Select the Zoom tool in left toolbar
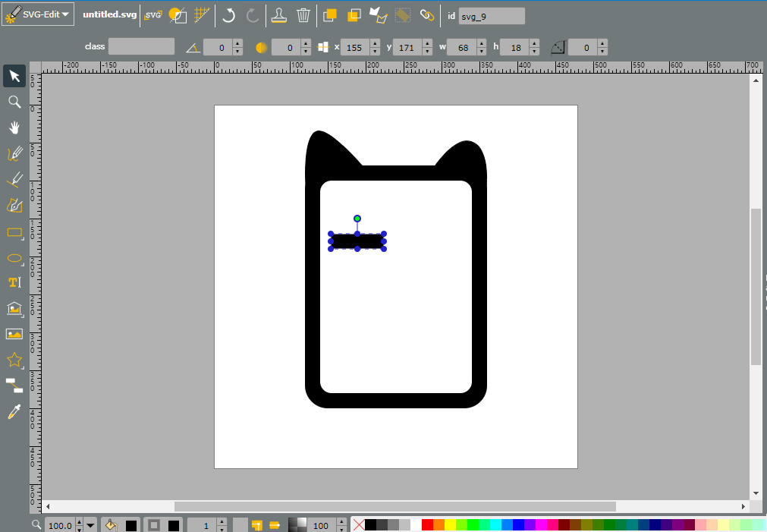This screenshot has height=532, width=767. pyautogui.click(x=14, y=102)
